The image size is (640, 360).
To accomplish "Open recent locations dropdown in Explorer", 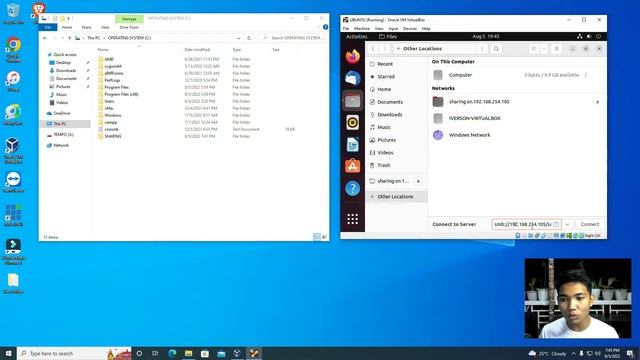I will click(x=62, y=38).
